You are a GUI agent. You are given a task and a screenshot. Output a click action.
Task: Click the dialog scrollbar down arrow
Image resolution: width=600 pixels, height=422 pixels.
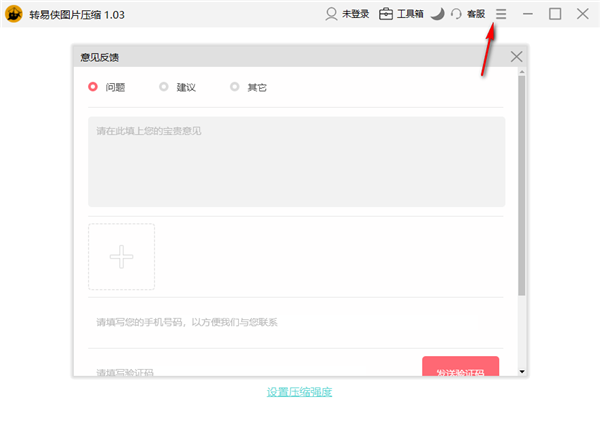[x=522, y=371]
